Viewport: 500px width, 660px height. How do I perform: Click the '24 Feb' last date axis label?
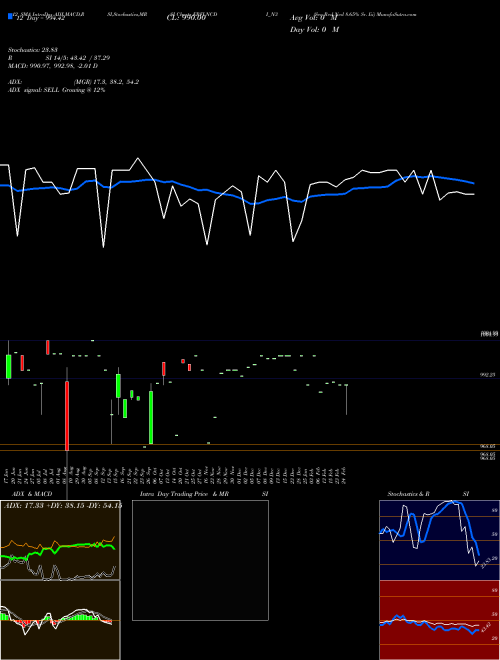tap(346, 475)
